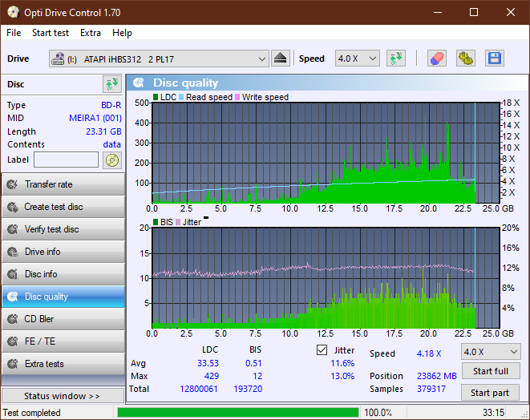Click the refresh speed icon next to Speed dropdown

396,59
